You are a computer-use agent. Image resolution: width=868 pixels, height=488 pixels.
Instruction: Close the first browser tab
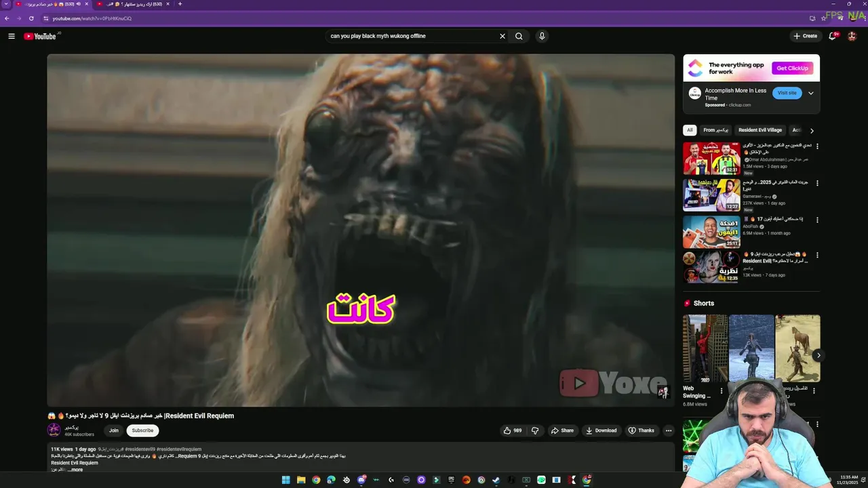point(86,4)
